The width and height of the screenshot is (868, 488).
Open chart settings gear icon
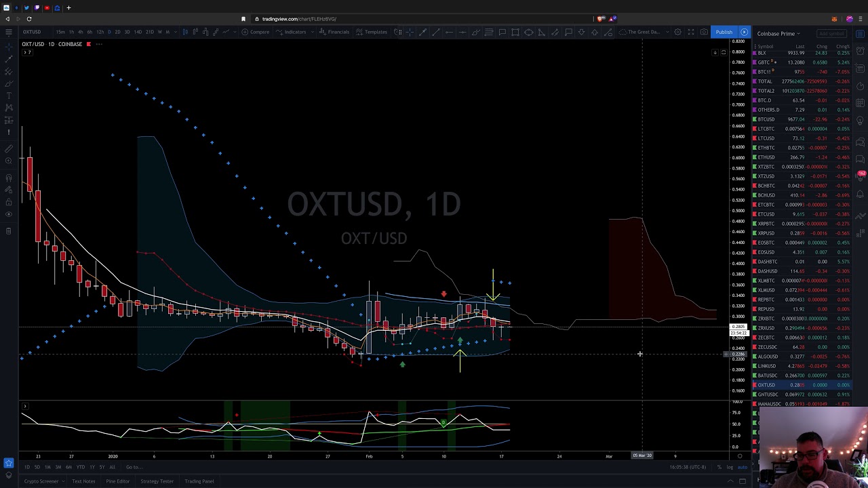tap(677, 32)
